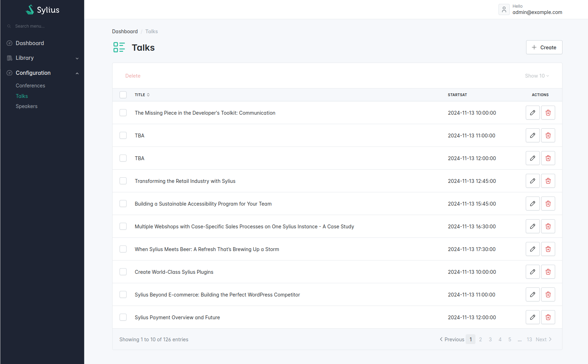Go to Dashboard via breadcrumb
This screenshot has height=364, width=588.
(x=125, y=31)
